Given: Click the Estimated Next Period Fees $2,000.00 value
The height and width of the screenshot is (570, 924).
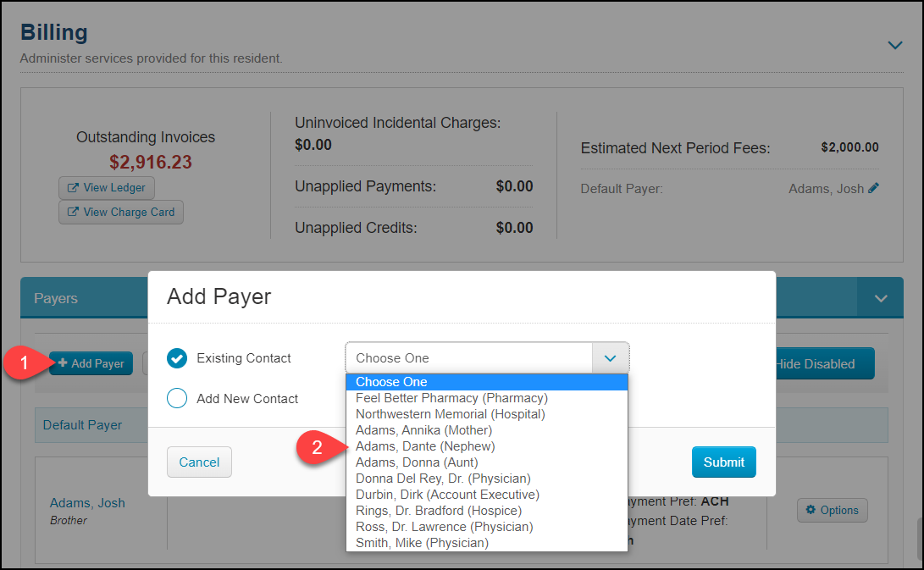Looking at the screenshot, I should pos(849,147).
